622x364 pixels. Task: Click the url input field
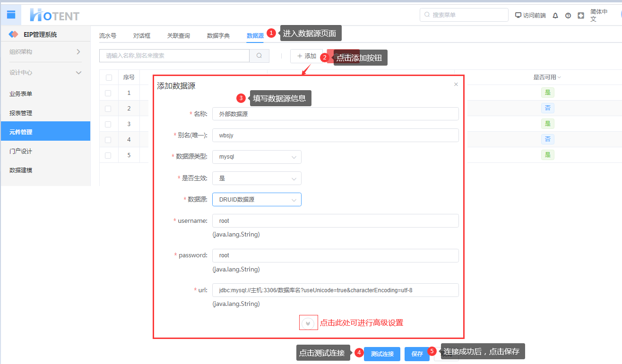336,290
